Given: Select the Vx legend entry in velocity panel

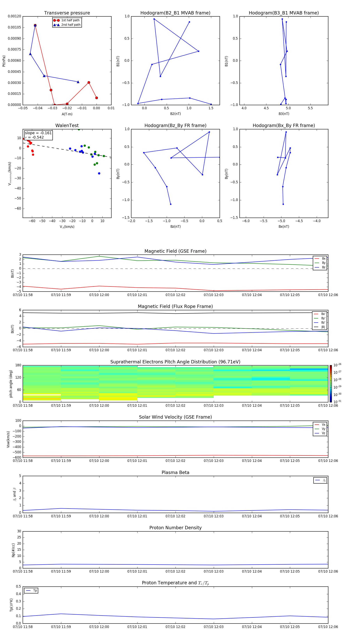Looking at the screenshot, I should coord(320,424).
